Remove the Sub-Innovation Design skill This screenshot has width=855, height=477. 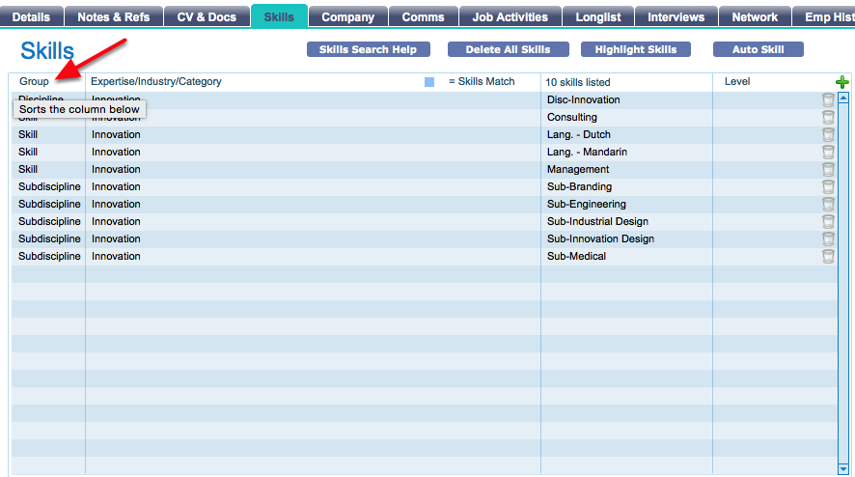coord(828,239)
